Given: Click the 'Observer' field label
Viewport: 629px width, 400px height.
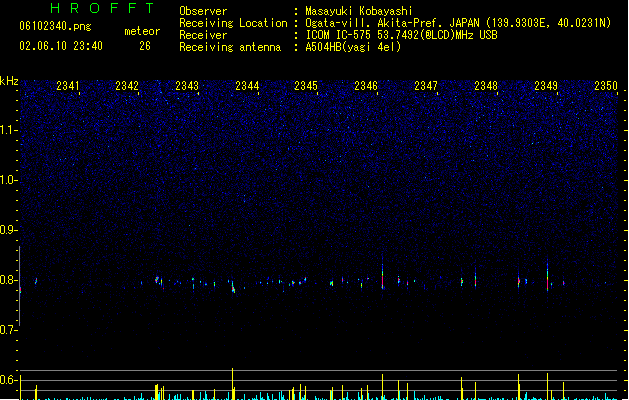Looking at the screenshot, I should pos(203,11).
